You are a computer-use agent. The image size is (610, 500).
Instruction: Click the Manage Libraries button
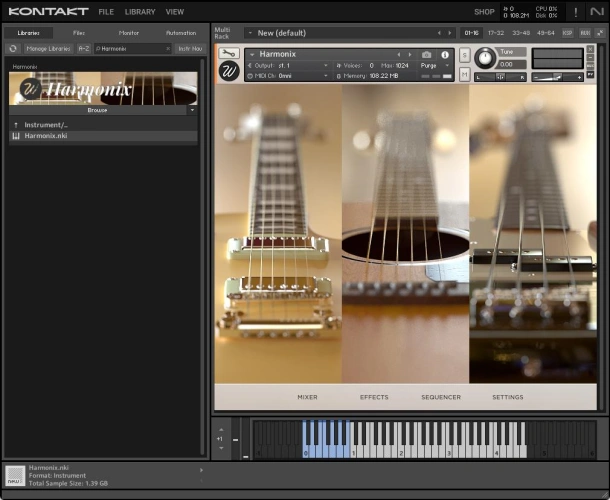[49, 48]
